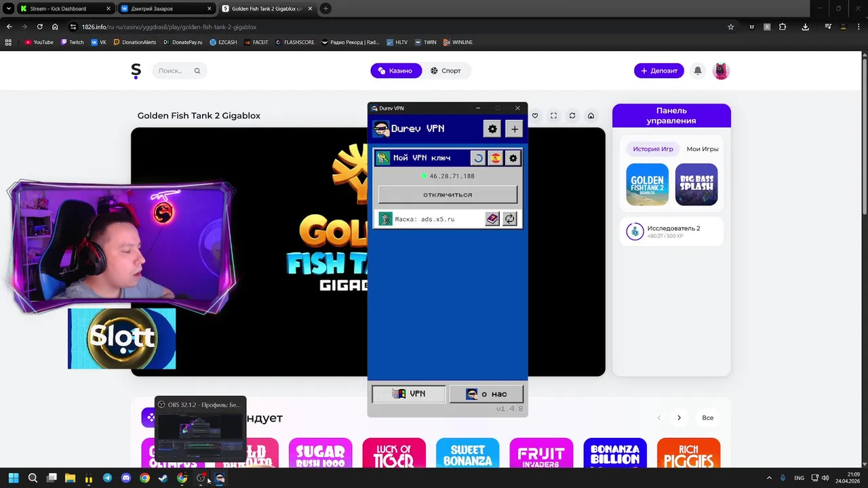Click the browser home button
The image size is (868, 488).
(55, 27)
